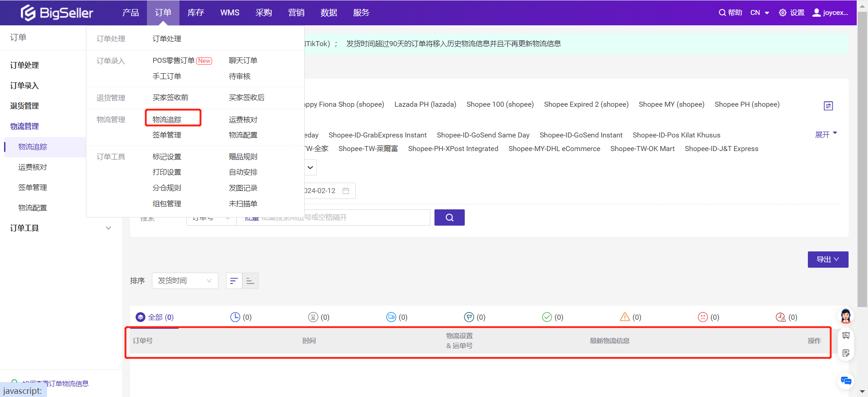Click the feedback message icon
The image size is (868, 397).
pyautogui.click(x=846, y=336)
